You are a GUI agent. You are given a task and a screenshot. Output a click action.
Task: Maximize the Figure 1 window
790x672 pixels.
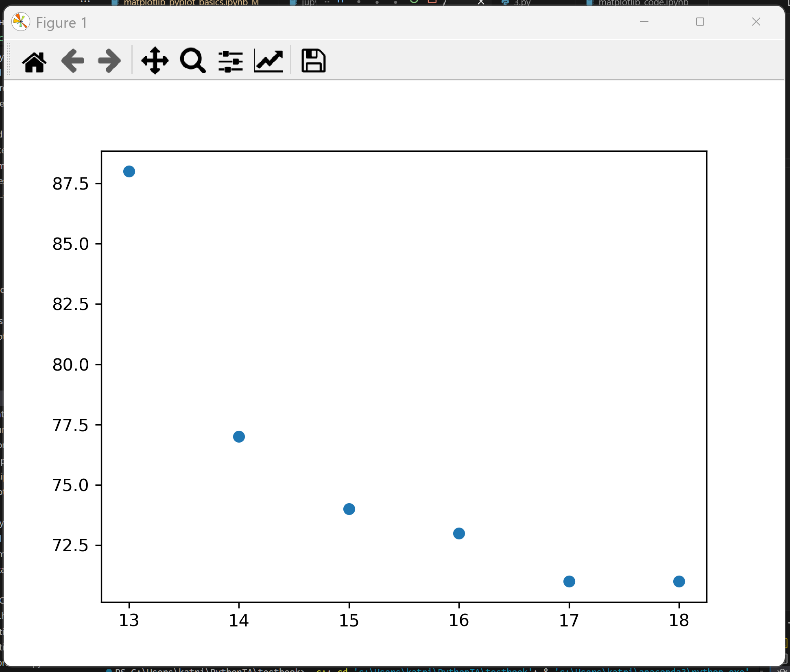(700, 22)
